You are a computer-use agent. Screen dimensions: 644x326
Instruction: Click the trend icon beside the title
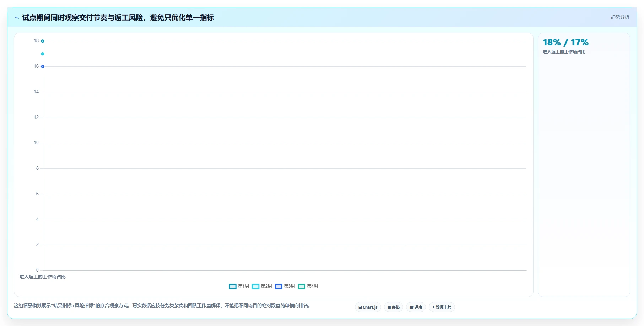[x=17, y=18]
